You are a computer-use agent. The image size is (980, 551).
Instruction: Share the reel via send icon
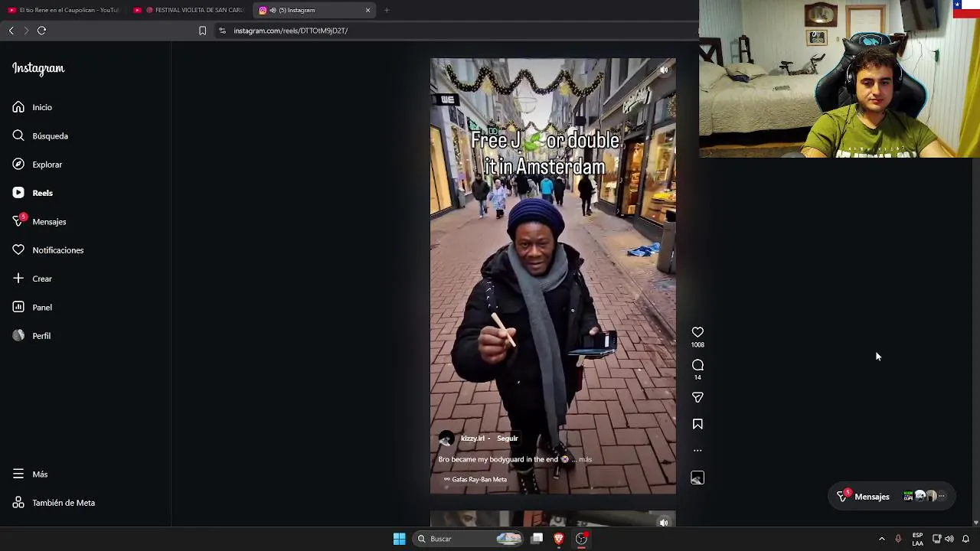697,397
